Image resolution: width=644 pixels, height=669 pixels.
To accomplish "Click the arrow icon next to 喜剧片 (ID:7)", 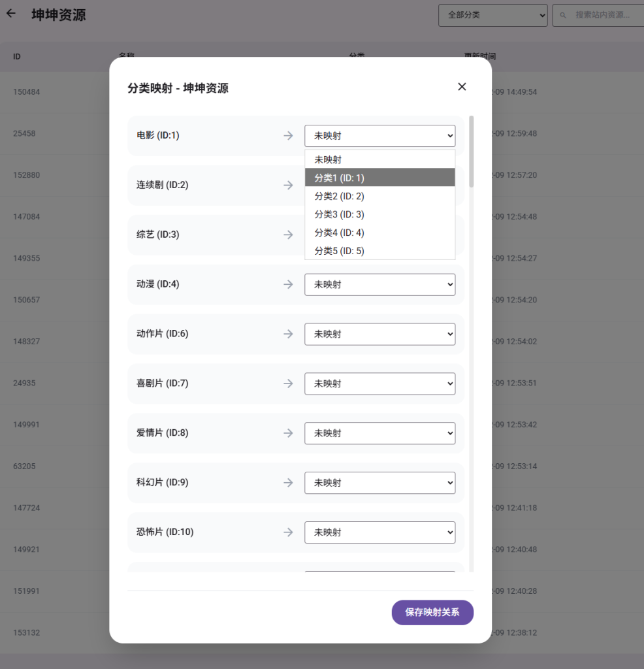I will [x=288, y=384].
